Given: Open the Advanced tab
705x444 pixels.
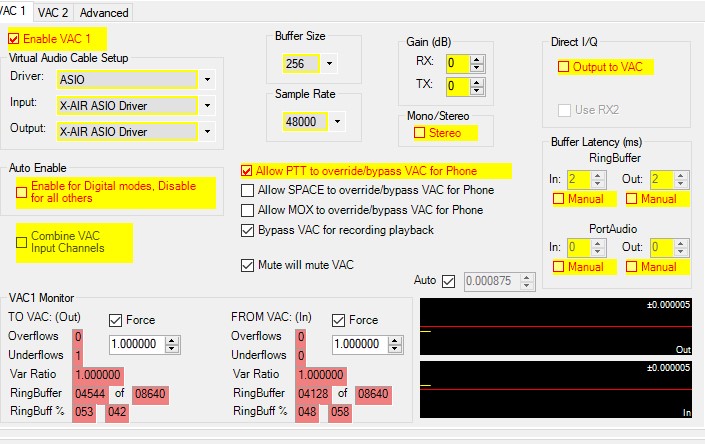Looking at the screenshot, I should 104,13.
